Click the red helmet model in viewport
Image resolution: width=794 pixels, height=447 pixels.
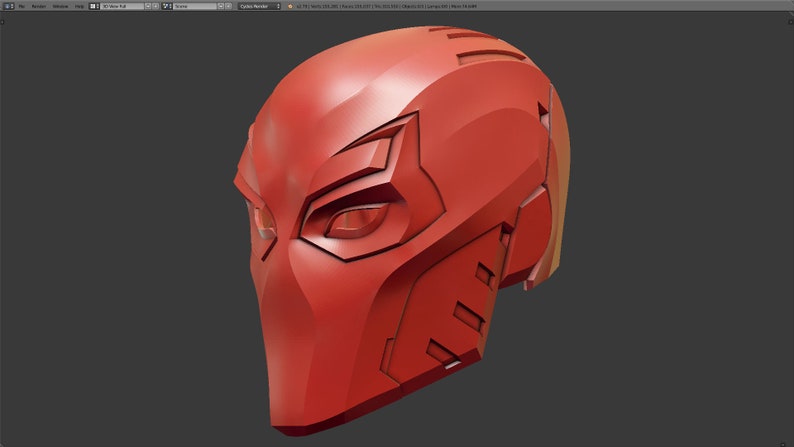coord(400,233)
